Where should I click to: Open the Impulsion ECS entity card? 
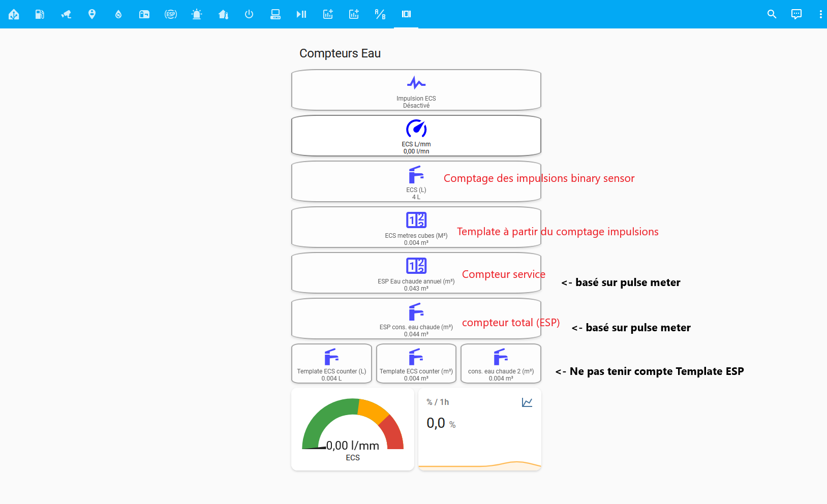click(x=416, y=90)
